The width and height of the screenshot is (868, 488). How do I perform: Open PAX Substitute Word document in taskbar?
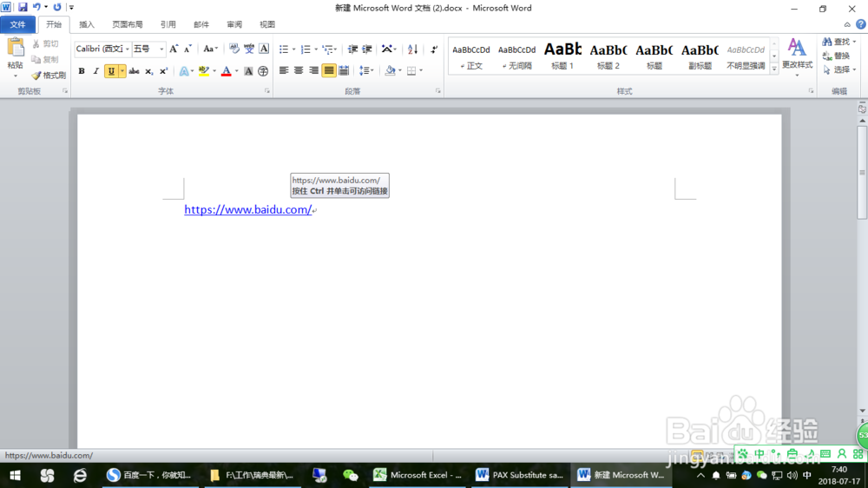point(520,475)
